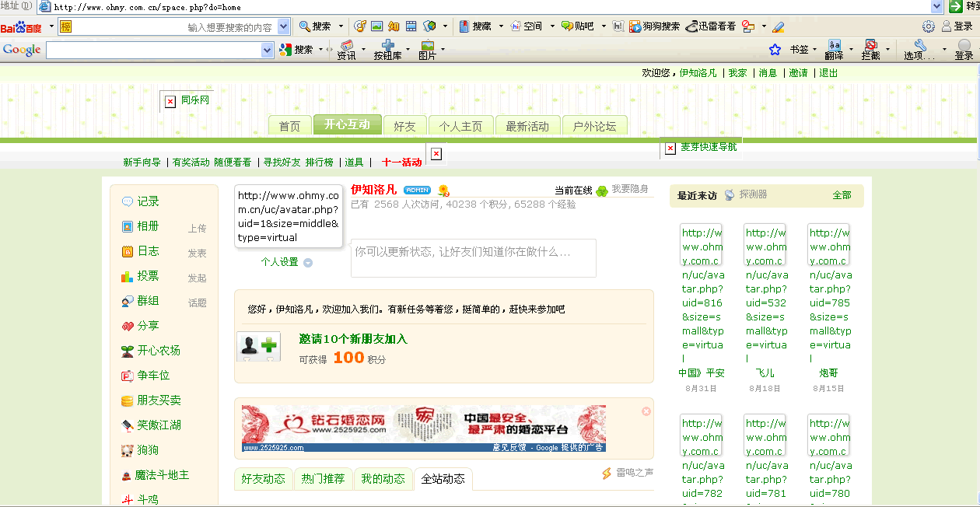
Task: Click the 消息 link in header
Action: [x=768, y=73]
